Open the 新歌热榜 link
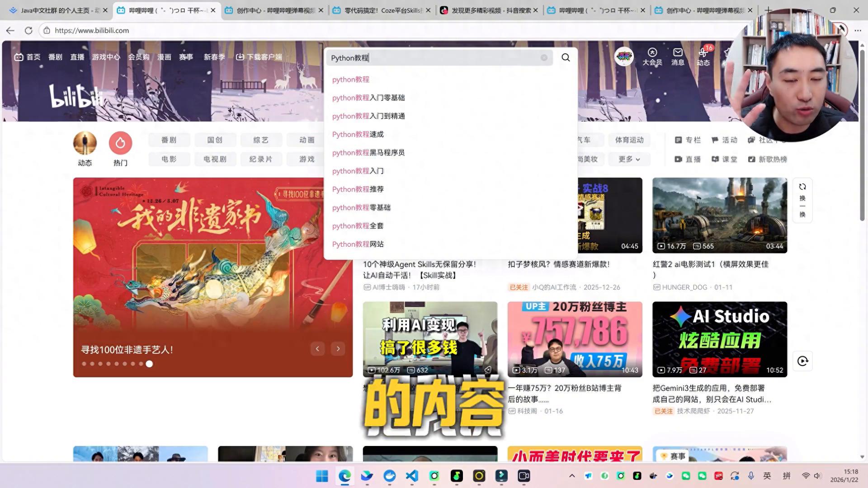Viewport: 868px width, 488px height. click(x=768, y=159)
